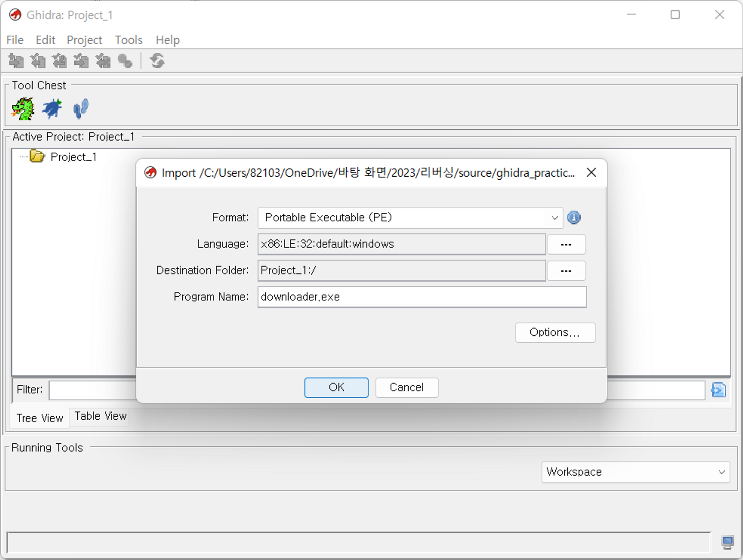Open the Project menu
Image resolution: width=743 pixels, height=560 pixels.
pyautogui.click(x=84, y=40)
